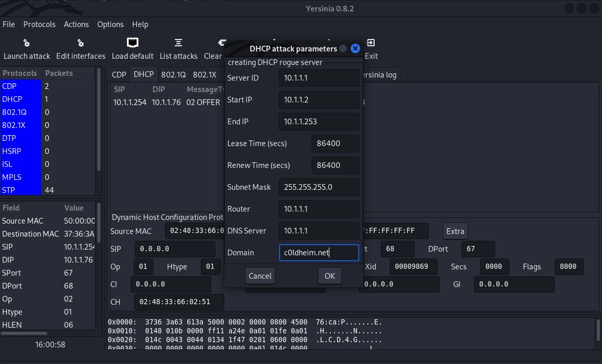Open the Protocols menu
602x364 pixels.
[39, 24]
